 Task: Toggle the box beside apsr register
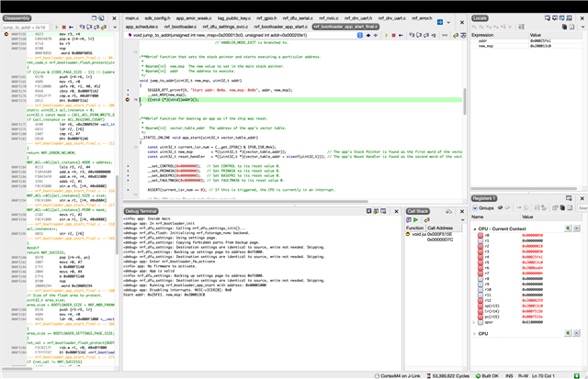[x=481, y=322]
